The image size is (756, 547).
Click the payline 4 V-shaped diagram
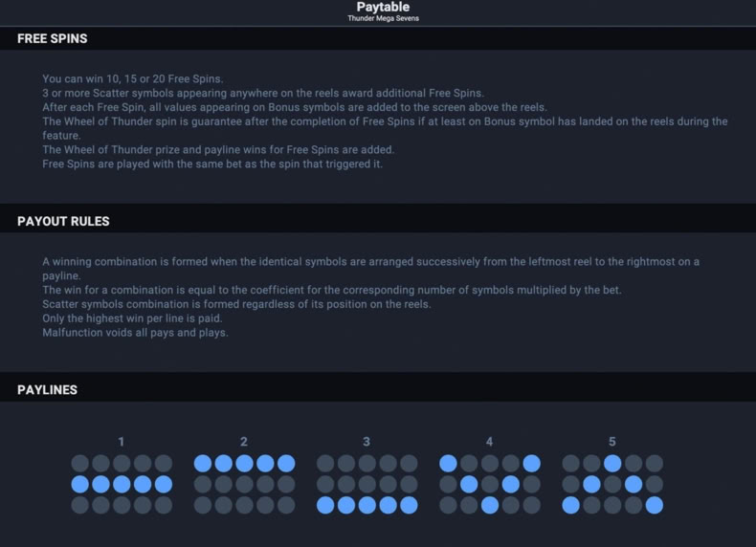click(x=490, y=484)
